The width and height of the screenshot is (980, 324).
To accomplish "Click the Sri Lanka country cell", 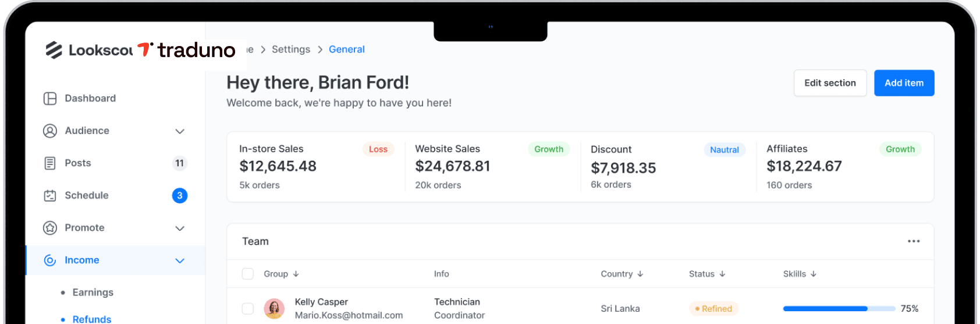I will coord(620,309).
